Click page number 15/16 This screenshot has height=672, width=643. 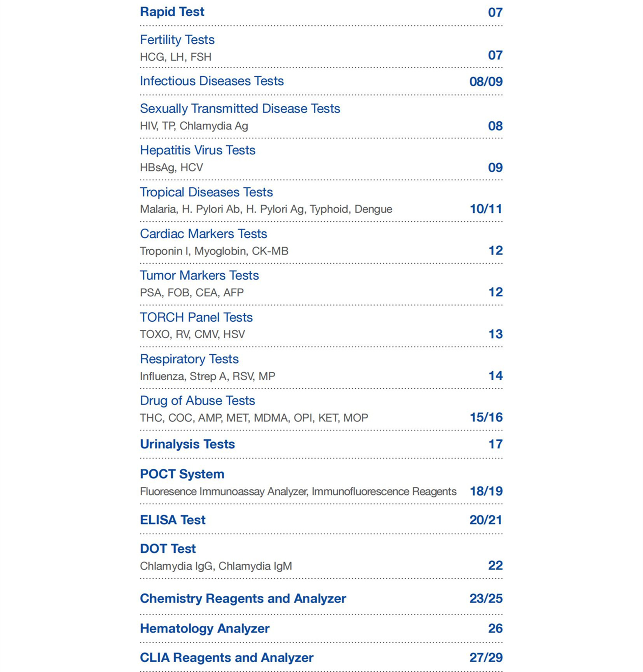tap(486, 418)
